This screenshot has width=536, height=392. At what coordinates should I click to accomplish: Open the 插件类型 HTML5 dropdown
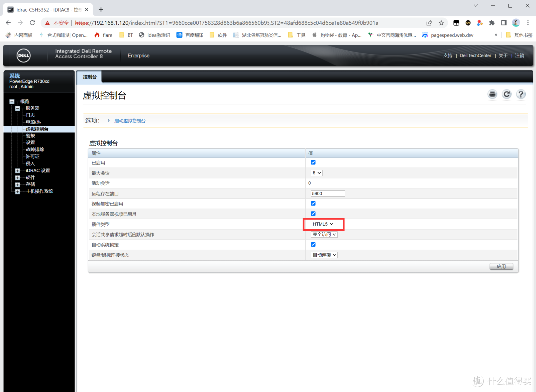(323, 224)
